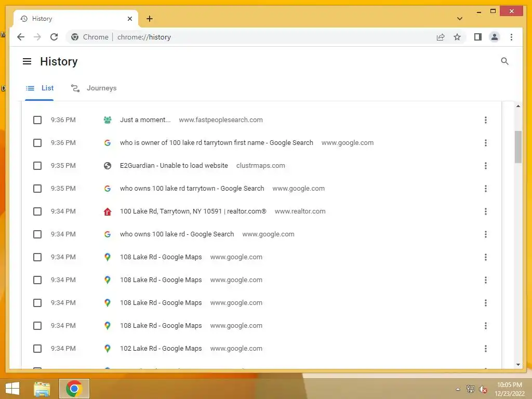
Task: Click the history list scrollbar thumb
Action: point(518,147)
